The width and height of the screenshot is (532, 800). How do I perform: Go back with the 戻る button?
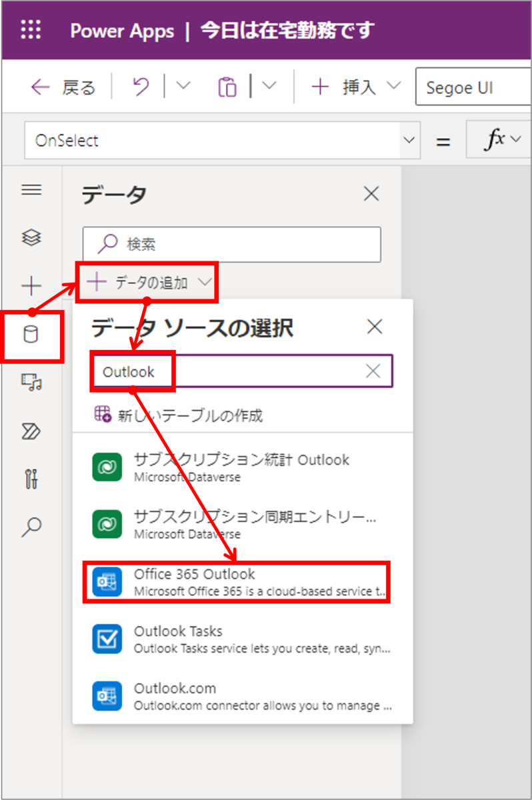click(x=64, y=87)
